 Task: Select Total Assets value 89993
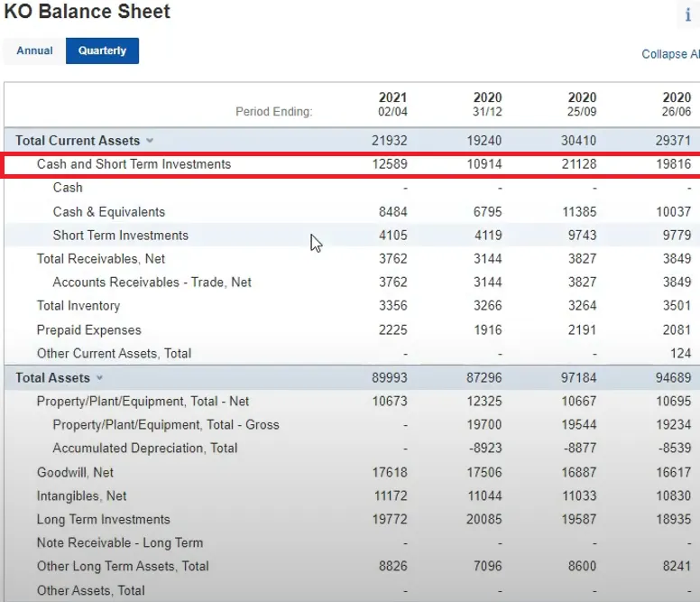(390, 378)
